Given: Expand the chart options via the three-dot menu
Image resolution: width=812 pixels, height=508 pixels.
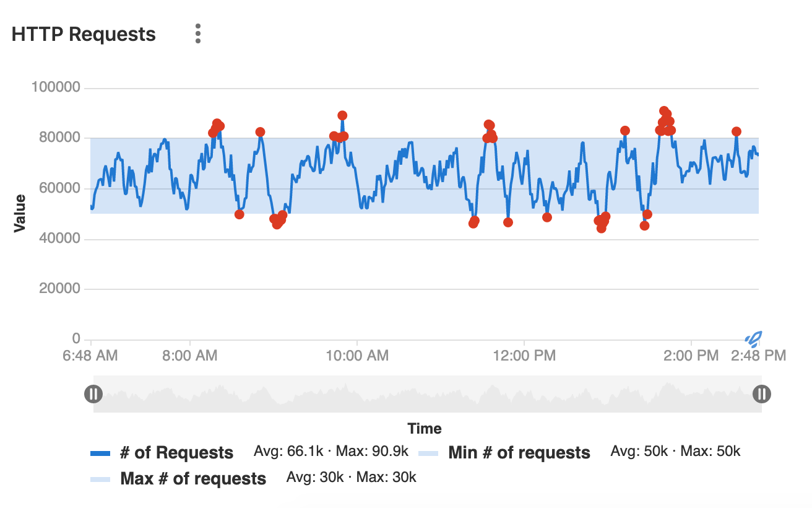Looking at the screenshot, I should click(x=197, y=33).
